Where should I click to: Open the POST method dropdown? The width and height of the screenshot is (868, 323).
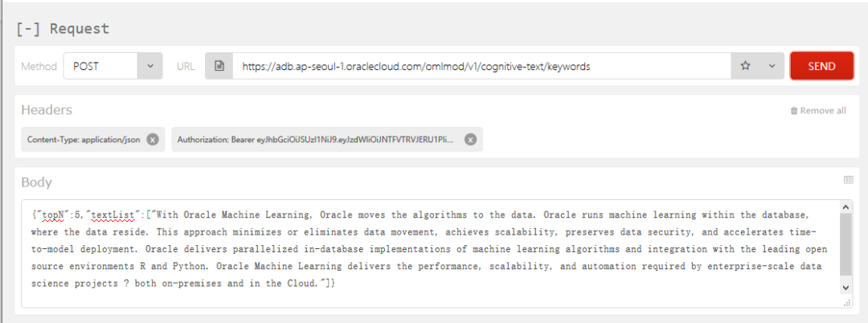coord(113,67)
